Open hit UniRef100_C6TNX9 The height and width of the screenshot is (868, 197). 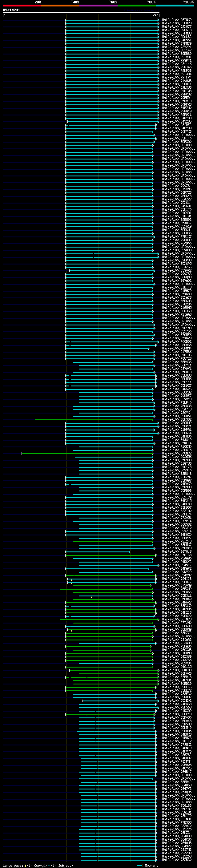pyautogui.click(x=177, y=20)
